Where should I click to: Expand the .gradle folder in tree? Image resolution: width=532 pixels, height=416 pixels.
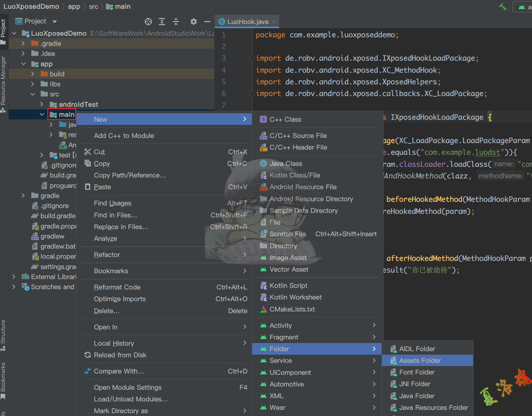click(x=23, y=43)
